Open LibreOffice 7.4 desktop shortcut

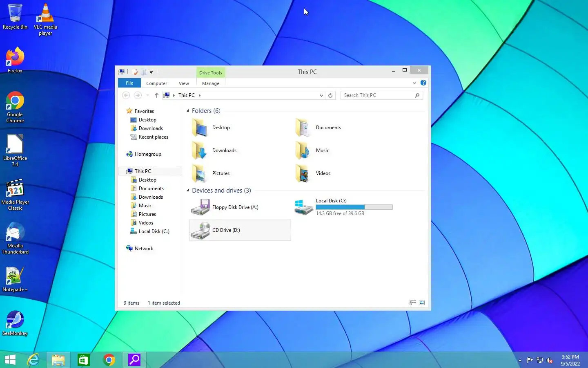pos(15,150)
